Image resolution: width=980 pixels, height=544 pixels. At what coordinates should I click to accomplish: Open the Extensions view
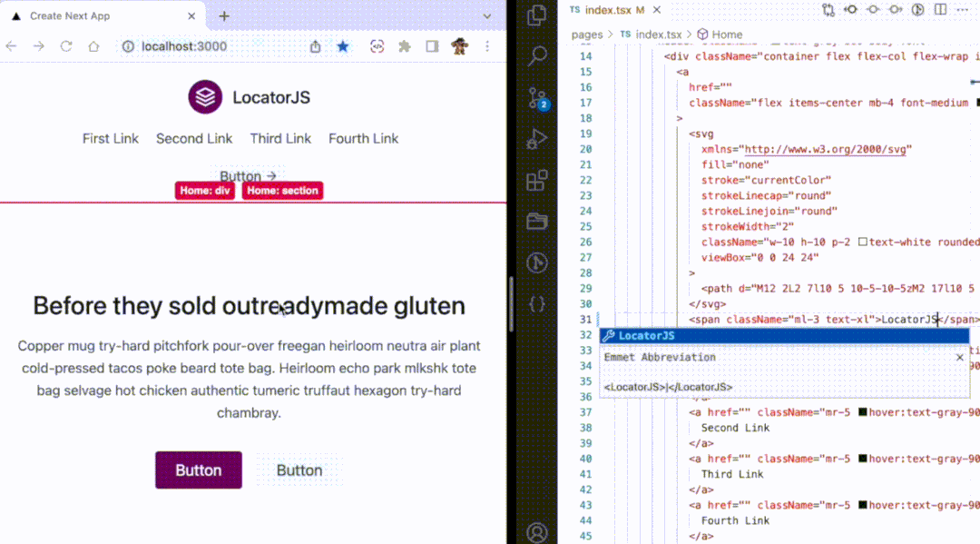coord(537,180)
